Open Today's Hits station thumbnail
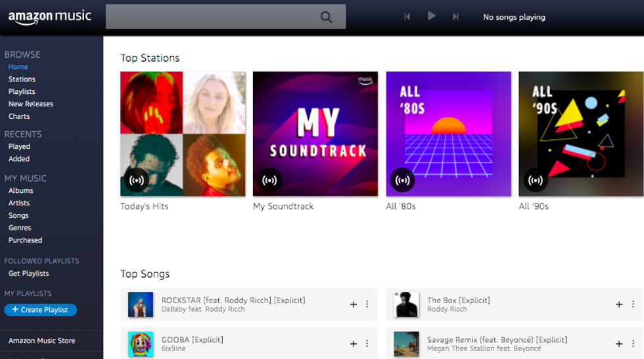 [183, 134]
